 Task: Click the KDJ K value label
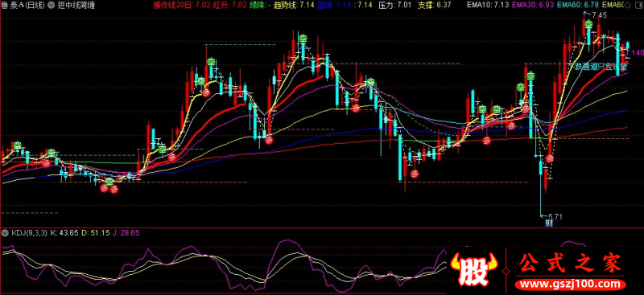tap(64, 232)
